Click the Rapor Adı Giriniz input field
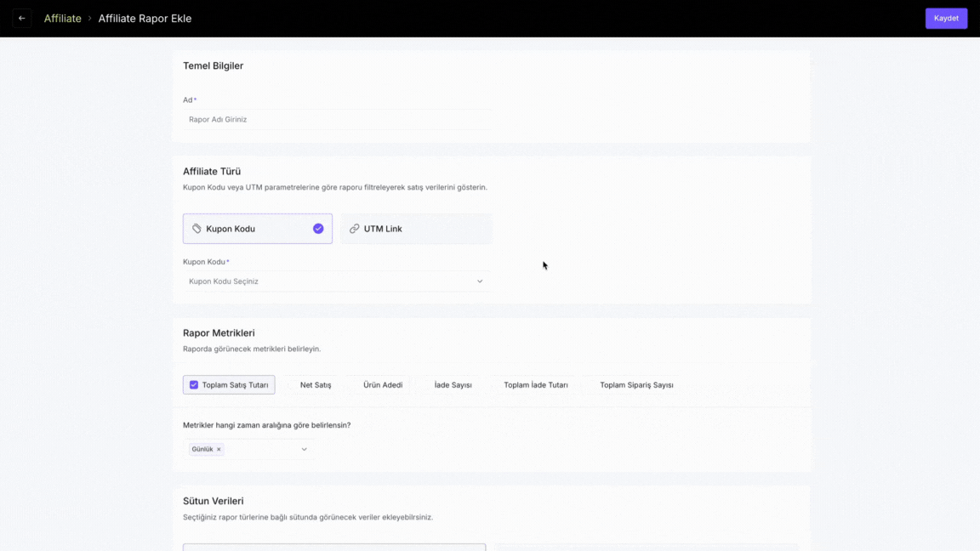Image resolution: width=980 pixels, height=551 pixels. [x=337, y=120]
